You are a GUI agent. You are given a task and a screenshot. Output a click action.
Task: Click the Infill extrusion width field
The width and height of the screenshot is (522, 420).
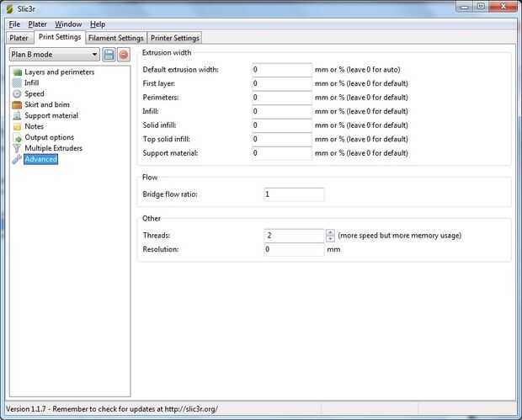point(282,111)
